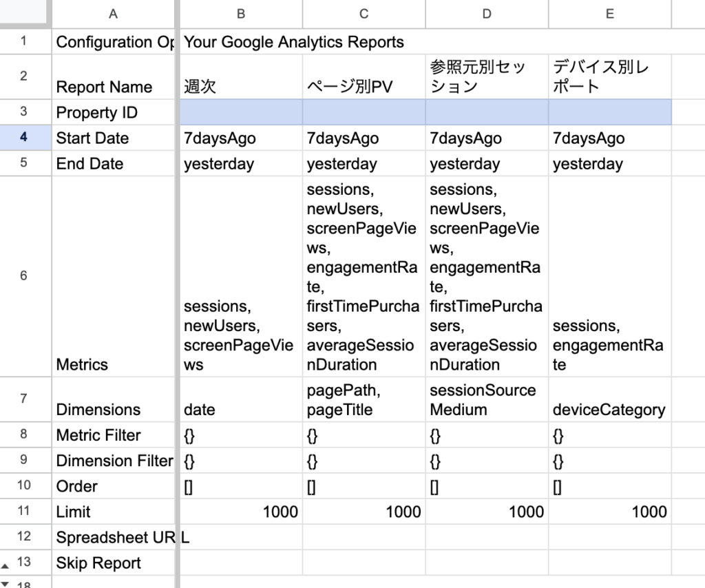Select column B header

tap(240, 14)
